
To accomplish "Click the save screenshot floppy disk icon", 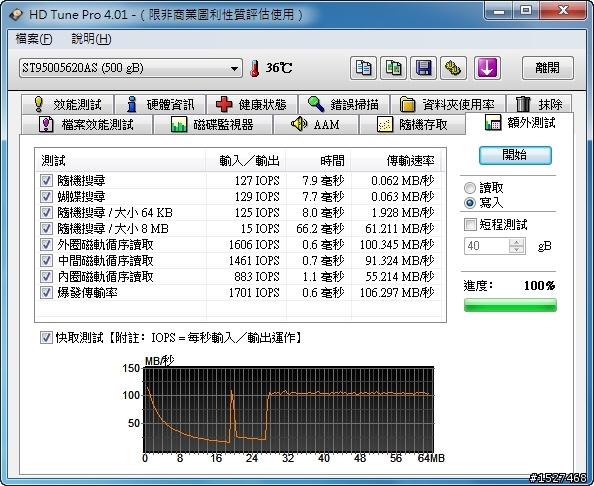I will 423,68.
